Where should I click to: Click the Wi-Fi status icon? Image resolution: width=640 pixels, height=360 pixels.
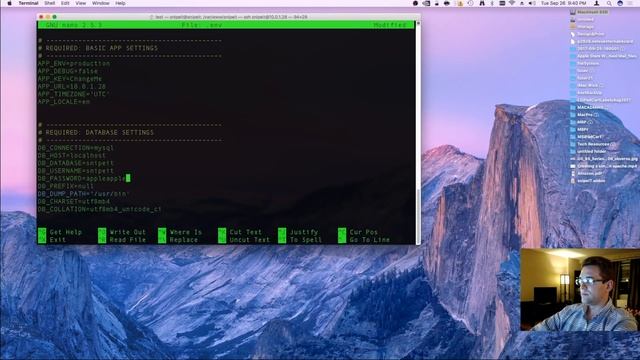tap(512, 3)
